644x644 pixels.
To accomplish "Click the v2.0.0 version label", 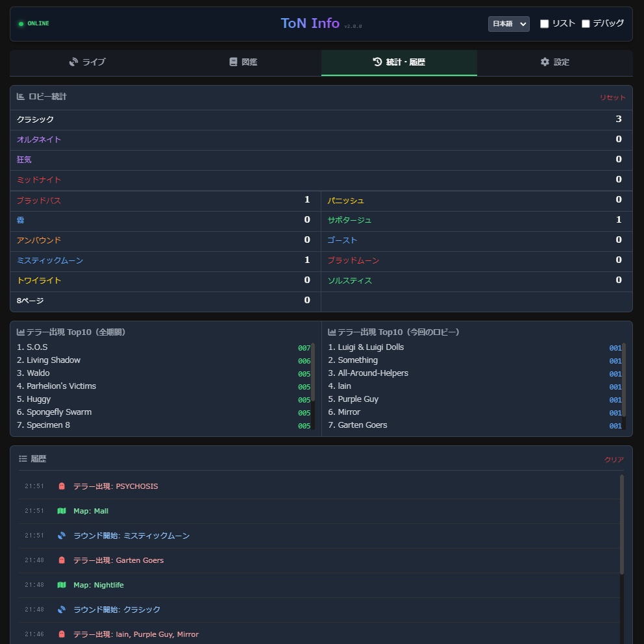I will (353, 26).
